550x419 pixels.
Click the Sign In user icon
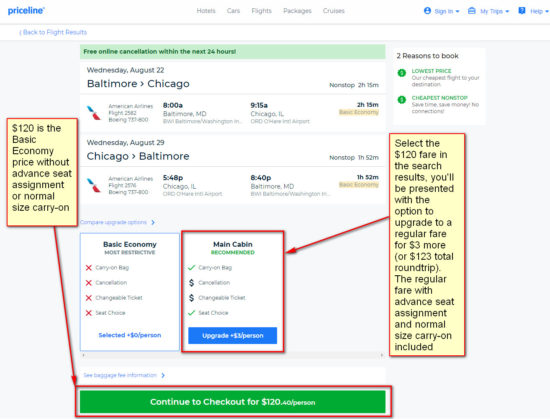click(427, 11)
